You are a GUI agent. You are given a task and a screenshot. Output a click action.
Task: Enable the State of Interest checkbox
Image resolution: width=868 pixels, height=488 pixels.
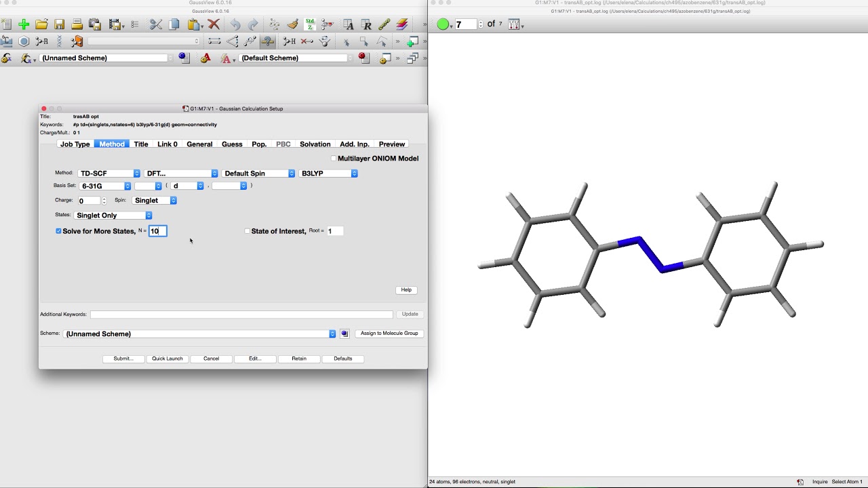[248, 231]
